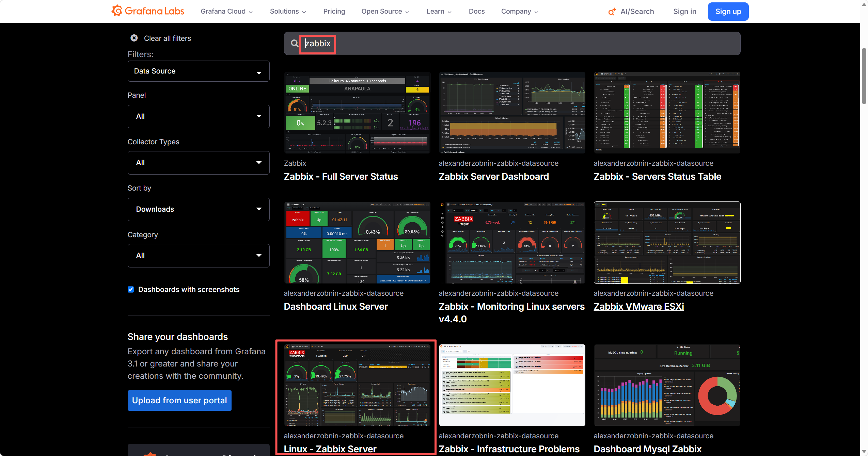
Task: Open AI/Search
Action: [631, 12]
